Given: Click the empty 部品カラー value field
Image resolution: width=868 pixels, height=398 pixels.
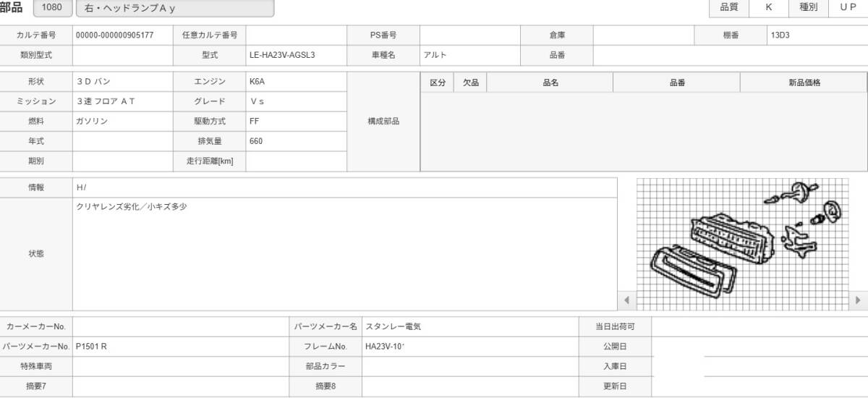Looking at the screenshot, I should click(x=470, y=366).
